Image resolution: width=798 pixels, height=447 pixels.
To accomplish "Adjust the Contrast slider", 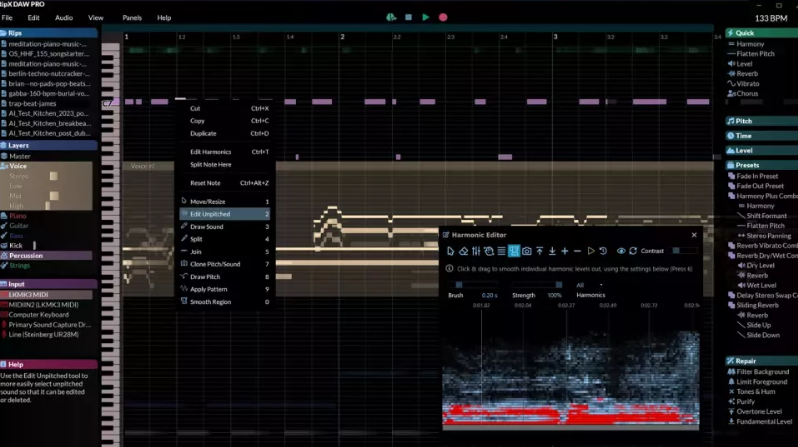I will (685, 250).
